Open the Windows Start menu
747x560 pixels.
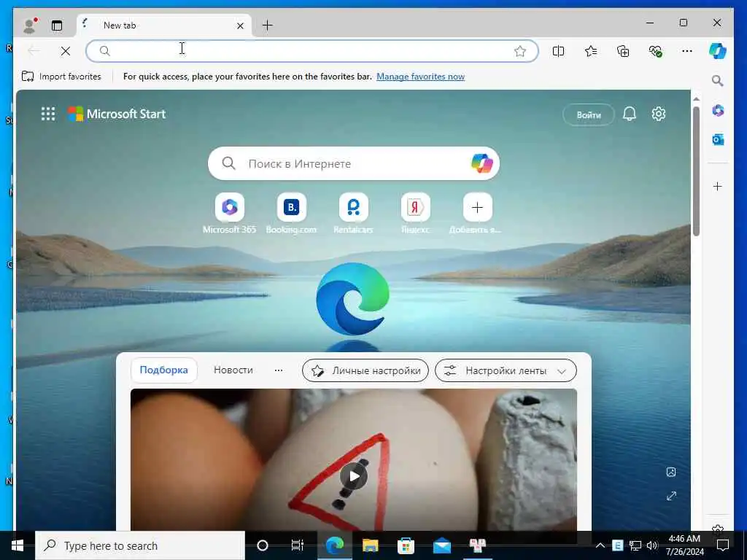[x=18, y=545]
